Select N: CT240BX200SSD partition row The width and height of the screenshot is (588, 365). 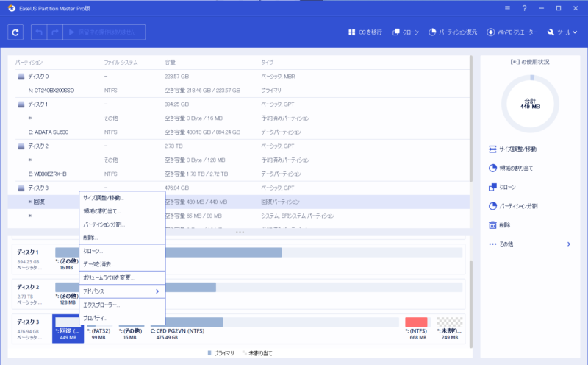point(238,90)
